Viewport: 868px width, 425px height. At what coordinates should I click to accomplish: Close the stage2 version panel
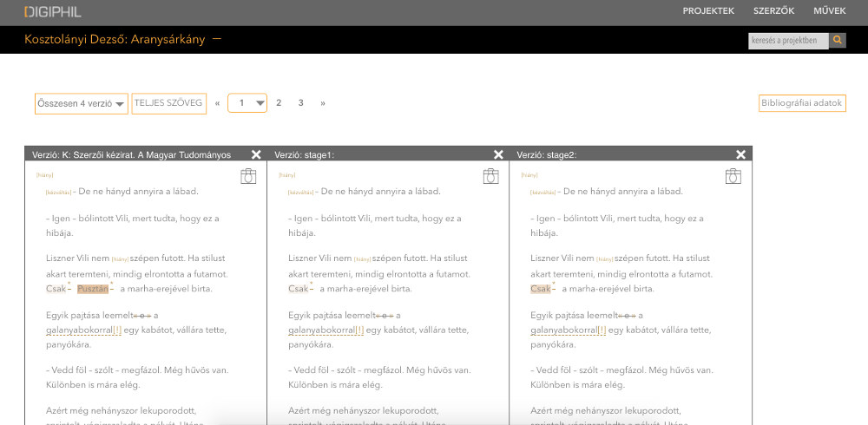coord(740,154)
